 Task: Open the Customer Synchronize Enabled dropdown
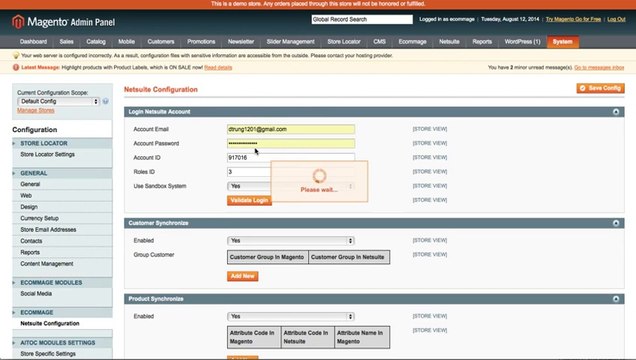[290, 240]
